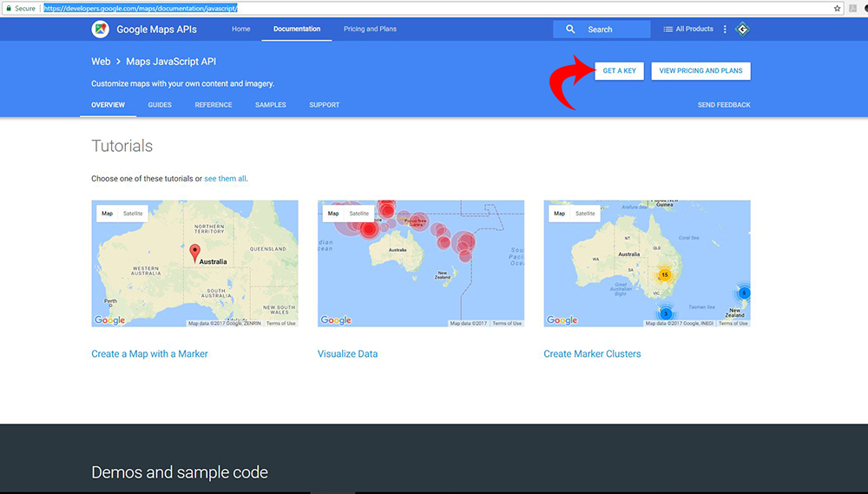The width and height of the screenshot is (868, 494).
Task: Select Map view on the Visualize Data map
Action: 333,214
